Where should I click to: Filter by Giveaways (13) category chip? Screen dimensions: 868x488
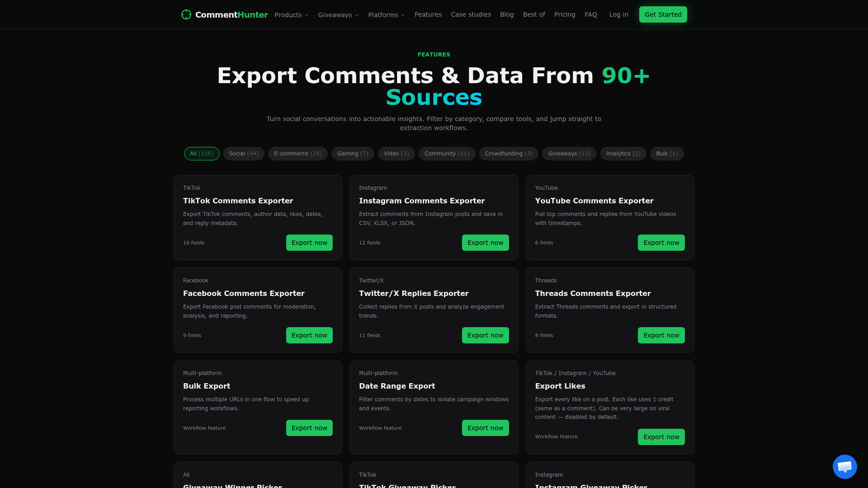pyautogui.click(x=569, y=154)
